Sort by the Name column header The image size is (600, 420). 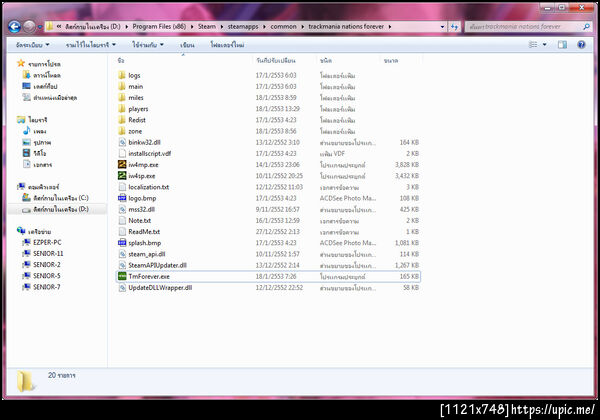pyautogui.click(x=121, y=60)
